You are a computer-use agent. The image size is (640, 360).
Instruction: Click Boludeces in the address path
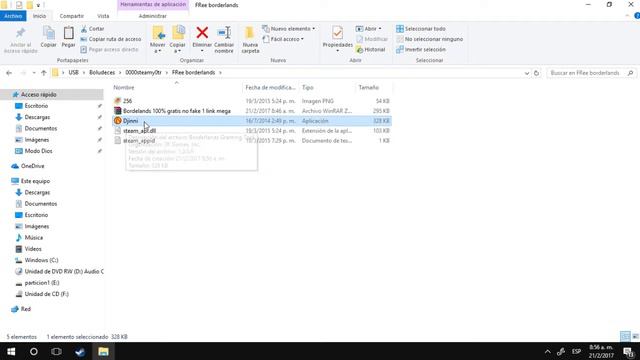[x=102, y=72]
